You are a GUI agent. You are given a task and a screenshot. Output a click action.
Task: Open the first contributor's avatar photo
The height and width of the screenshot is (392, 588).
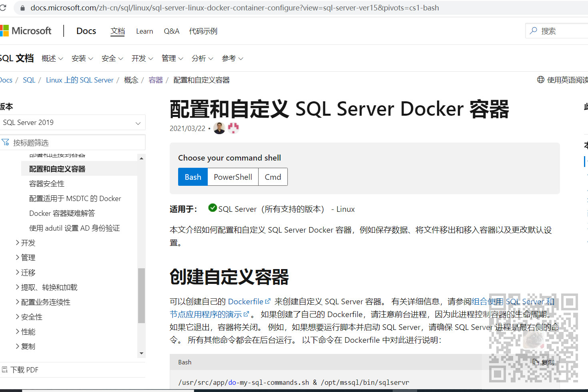point(219,128)
